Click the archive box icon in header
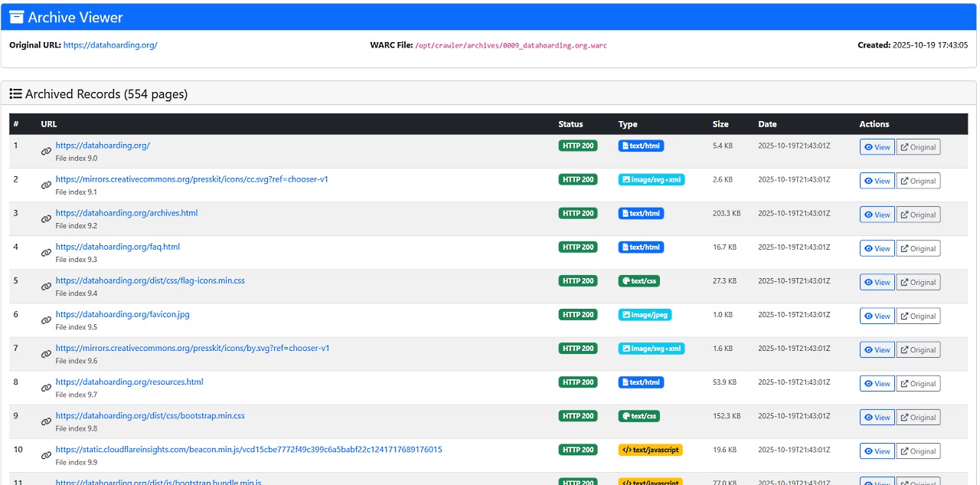 tap(16, 17)
